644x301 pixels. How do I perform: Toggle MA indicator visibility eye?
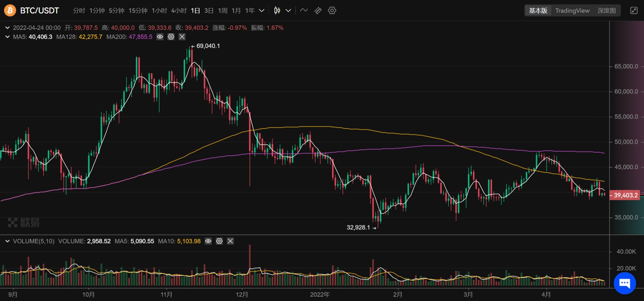click(x=160, y=37)
